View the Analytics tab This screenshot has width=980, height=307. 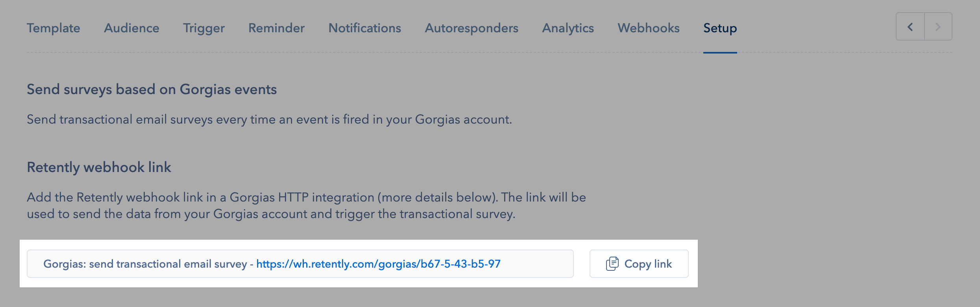click(568, 28)
